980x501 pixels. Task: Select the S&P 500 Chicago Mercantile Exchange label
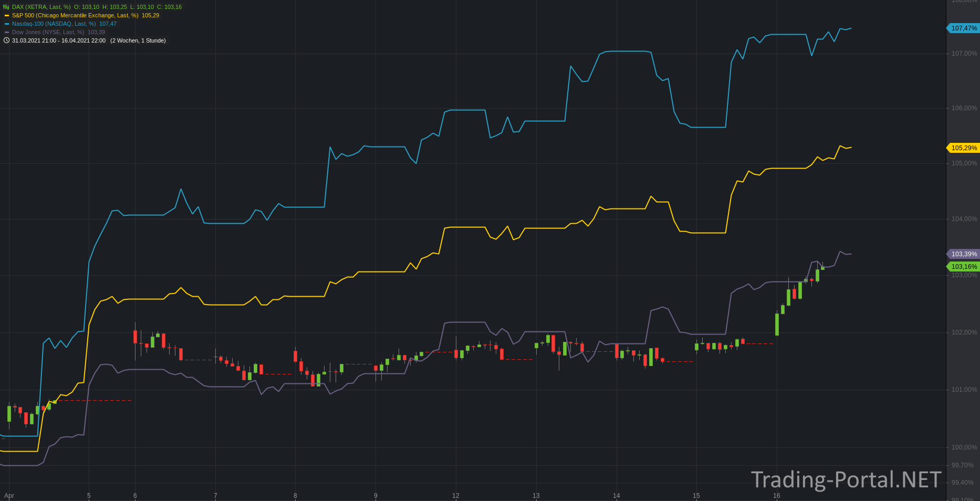[x=75, y=15]
